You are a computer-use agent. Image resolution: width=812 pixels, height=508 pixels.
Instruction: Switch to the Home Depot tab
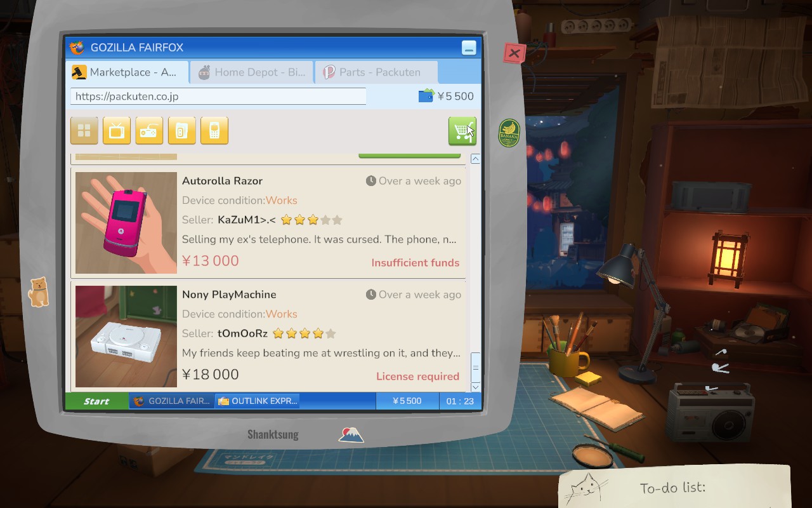[x=252, y=72]
